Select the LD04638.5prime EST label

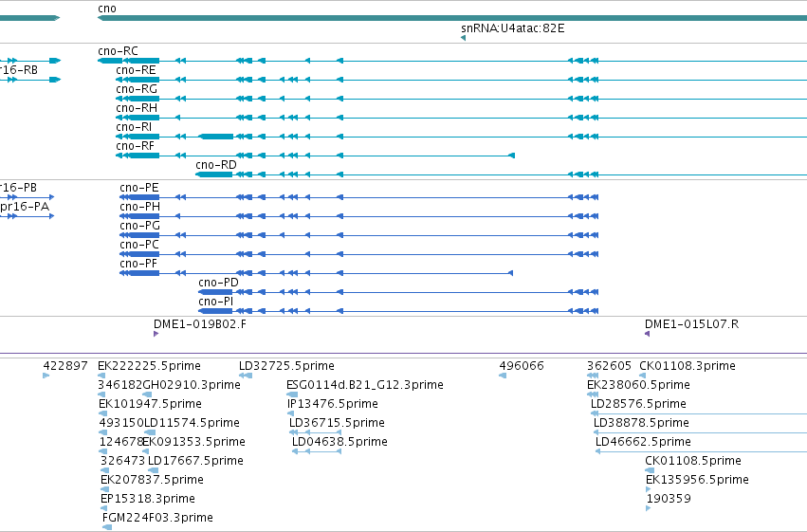[339, 442]
